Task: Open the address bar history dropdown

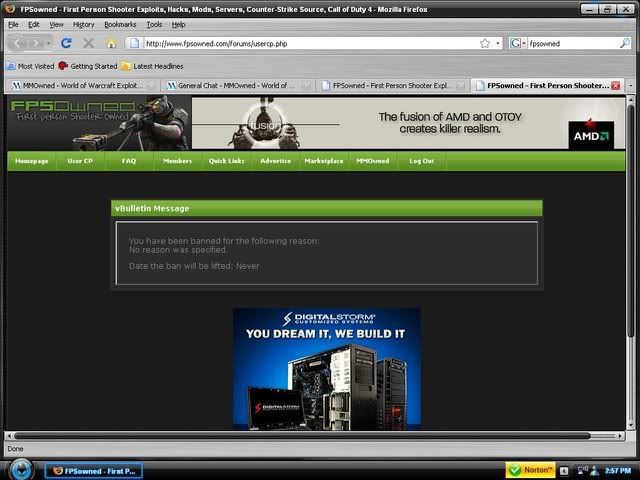Action: pos(498,43)
